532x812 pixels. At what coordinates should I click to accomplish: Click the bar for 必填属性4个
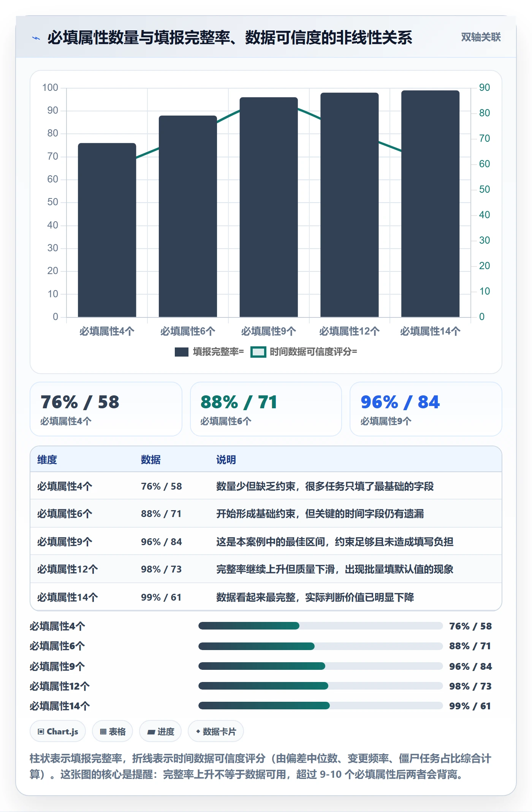click(107, 230)
